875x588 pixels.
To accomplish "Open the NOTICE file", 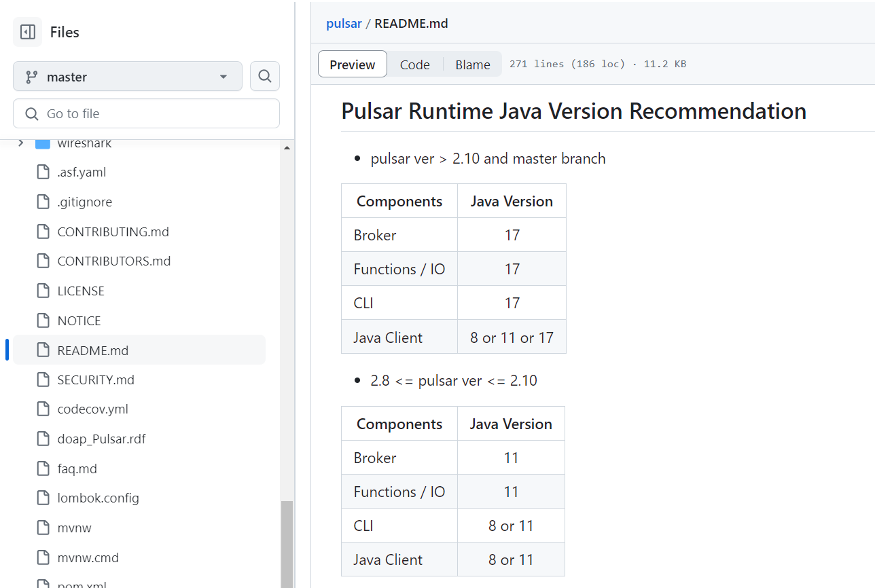I will click(x=79, y=320).
